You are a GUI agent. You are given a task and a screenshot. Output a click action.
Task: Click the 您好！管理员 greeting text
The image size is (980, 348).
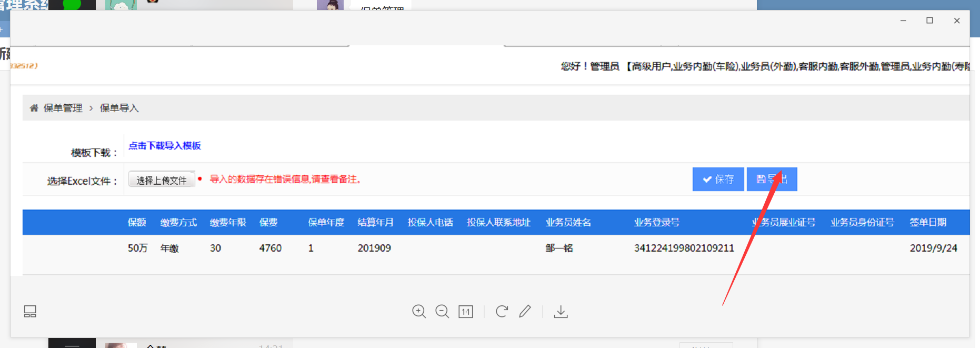tap(590, 66)
